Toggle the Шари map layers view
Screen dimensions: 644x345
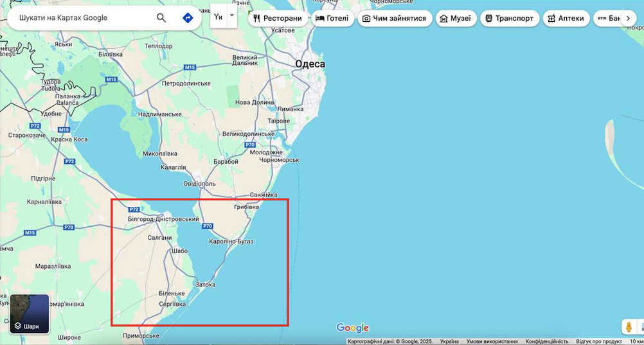click(x=30, y=314)
